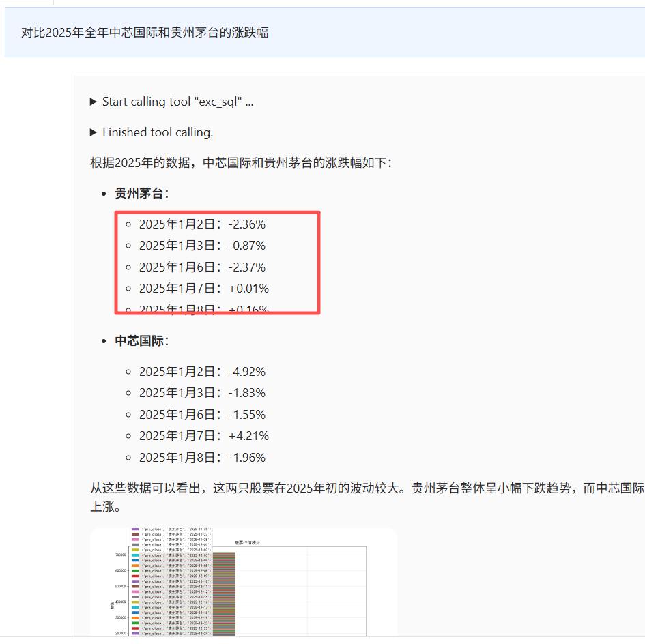Select the heading '中芯国际:'
Image resolution: width=645 pixels, height=644 pixels.
142,341
